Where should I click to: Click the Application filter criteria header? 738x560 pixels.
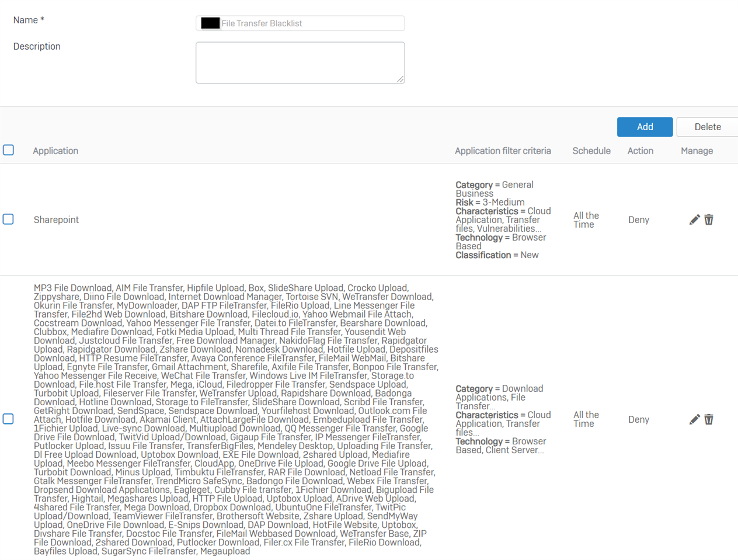point(503,151)
